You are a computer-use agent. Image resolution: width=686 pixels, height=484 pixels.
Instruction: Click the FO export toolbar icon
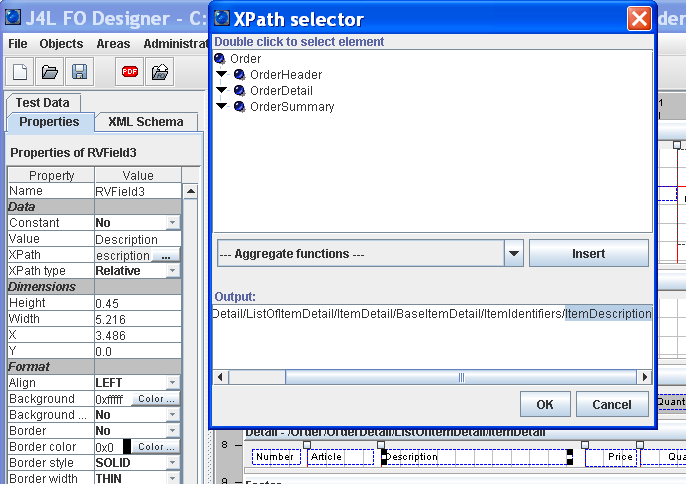pyautogui.click(x=160, y=72)
